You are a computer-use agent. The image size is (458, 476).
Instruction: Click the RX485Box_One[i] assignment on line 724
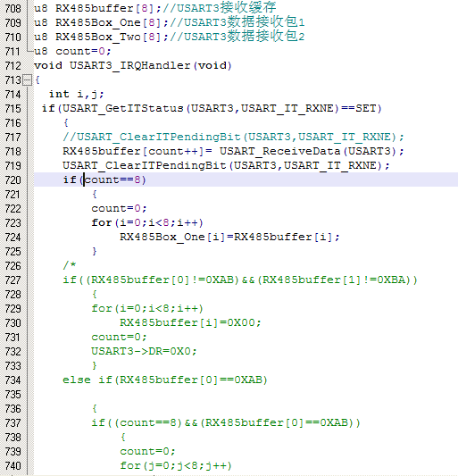click(229, 237)
